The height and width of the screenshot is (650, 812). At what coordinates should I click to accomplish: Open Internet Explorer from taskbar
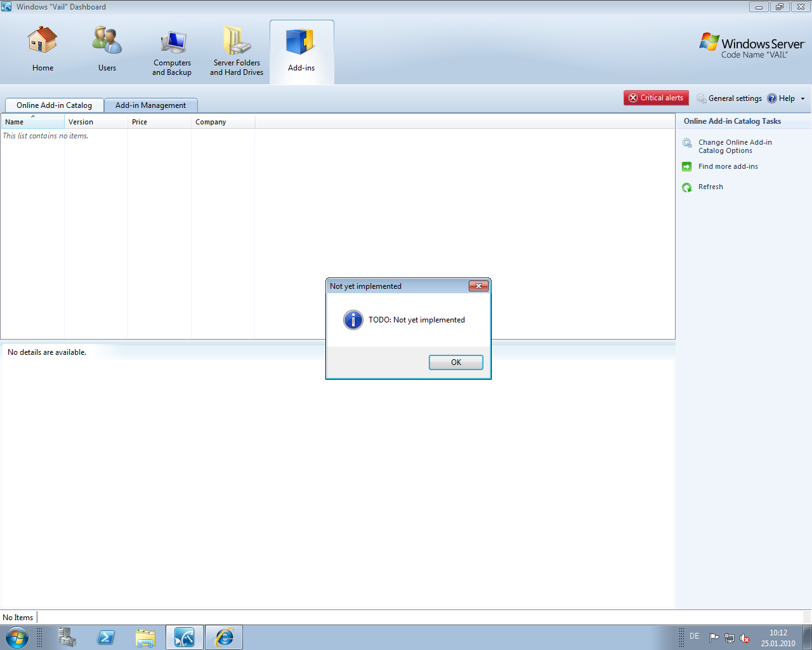(224, 637)
